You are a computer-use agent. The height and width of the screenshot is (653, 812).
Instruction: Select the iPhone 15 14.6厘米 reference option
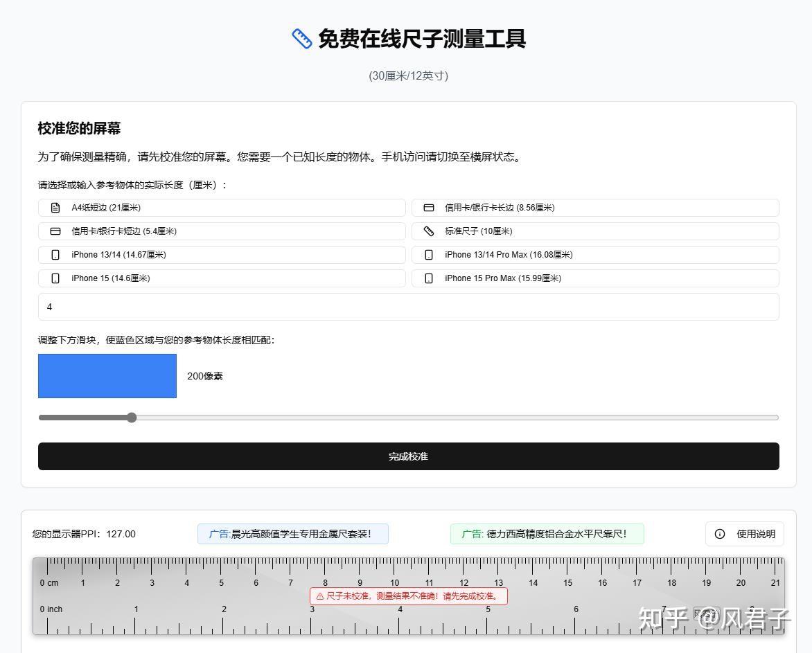222,278
